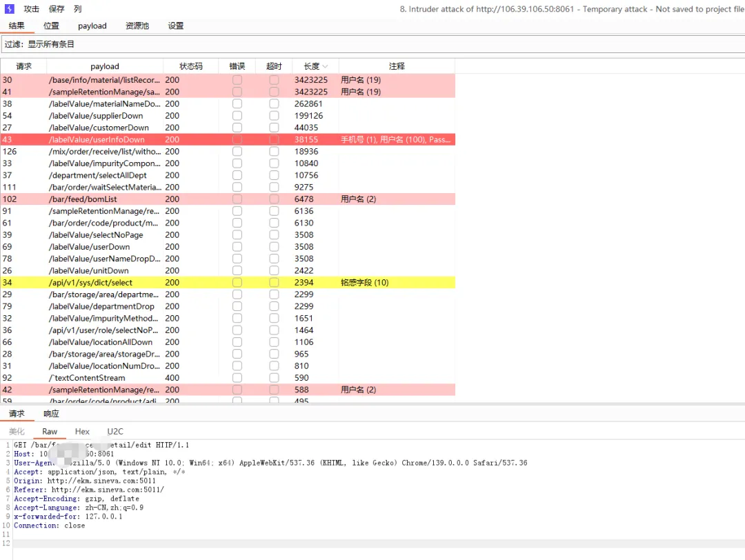Sort by the 长度 column arrow
Viewport: 745px width, 560px height.
(x=326, y=66)
